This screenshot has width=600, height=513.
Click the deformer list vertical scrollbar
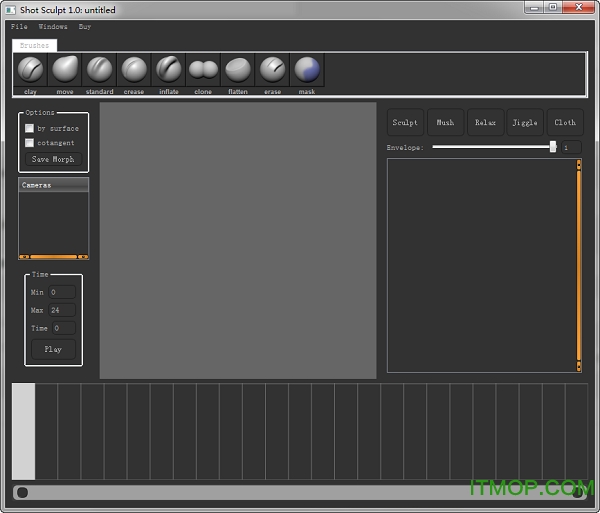pos(579,265)
